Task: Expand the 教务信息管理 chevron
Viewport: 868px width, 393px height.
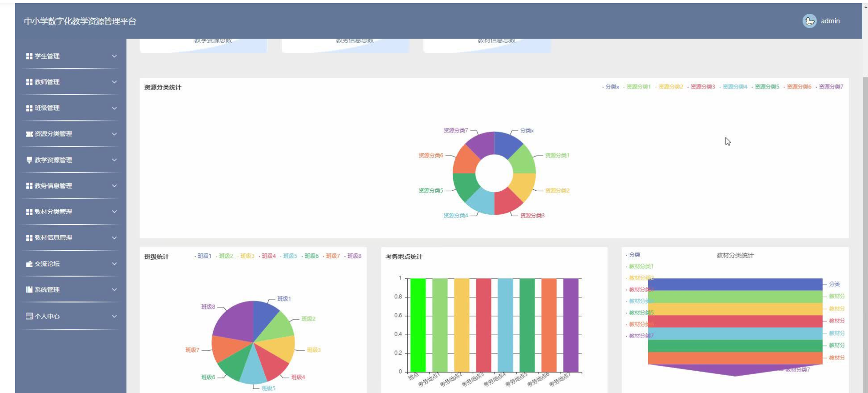Action: pos(114,186)
